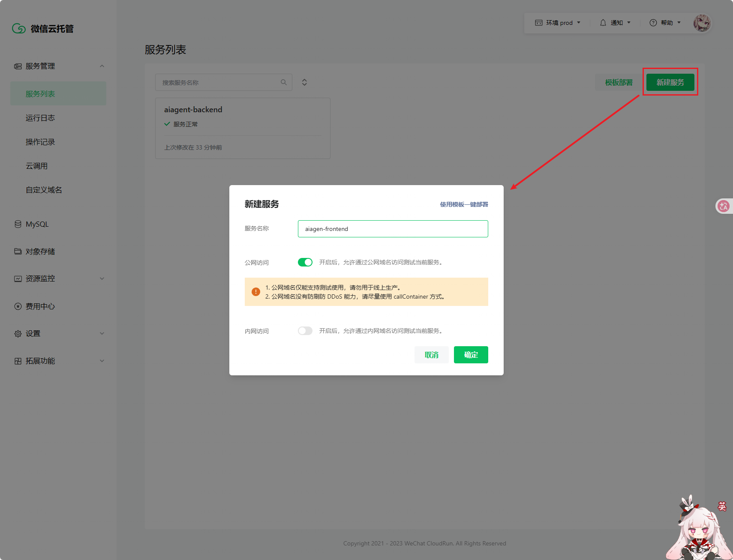This screenshot has width=733, height=560.
Task: Click the 确定 button in dialog
Action: (471, 355)
